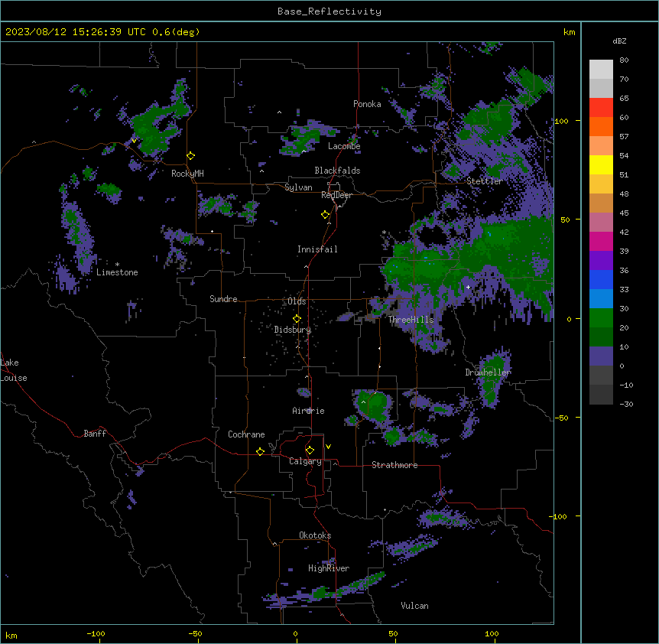659x644 pixels.
Task: Click the bottom axis -100 km tick label
Action: [x=96, y=633]
